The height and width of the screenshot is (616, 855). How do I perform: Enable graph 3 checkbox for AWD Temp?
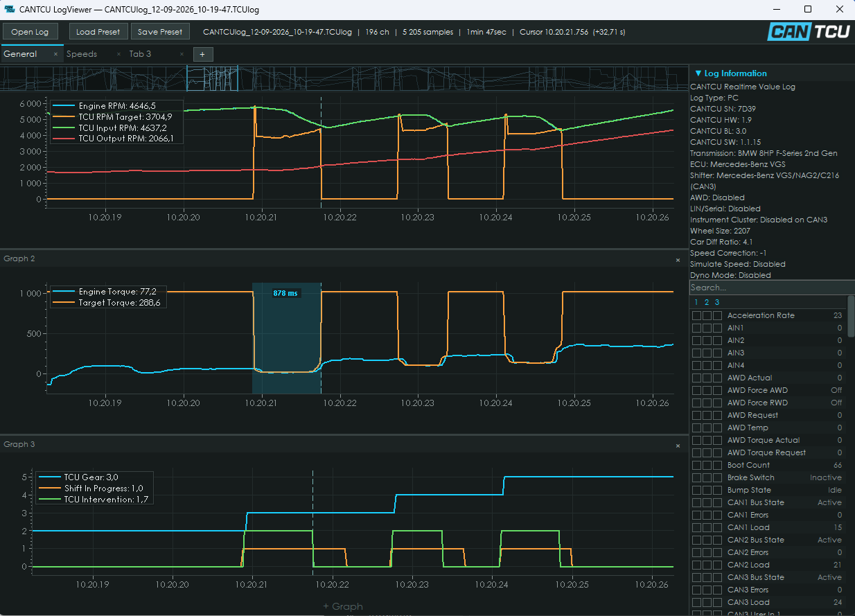(716, 428)
